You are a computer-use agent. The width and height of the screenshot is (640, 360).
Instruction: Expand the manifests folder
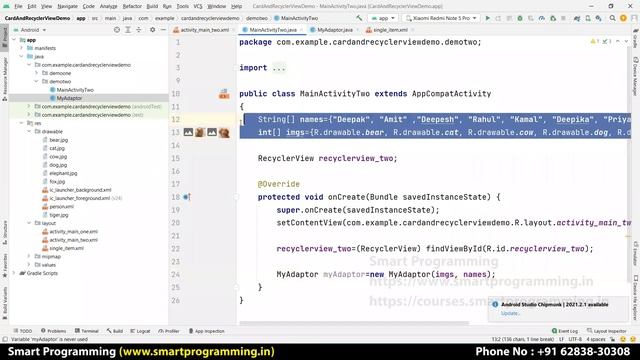[x=22, y=48]
